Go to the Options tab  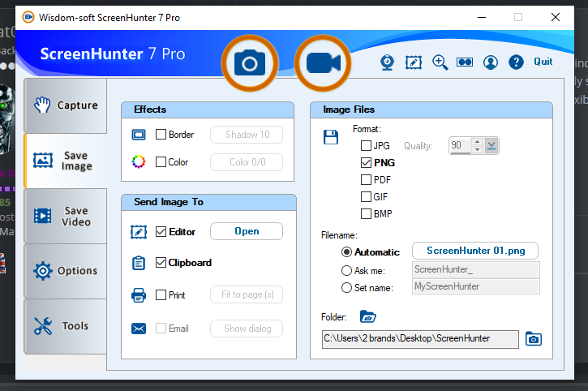(x=66, y=271)
